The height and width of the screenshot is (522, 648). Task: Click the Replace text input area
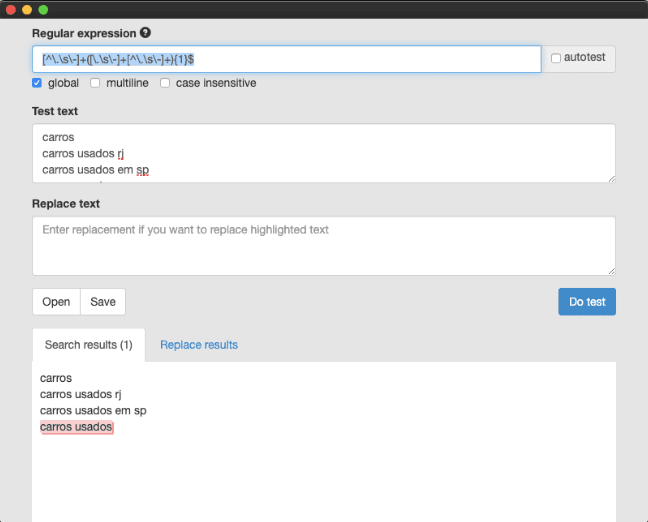click(323, 245)
